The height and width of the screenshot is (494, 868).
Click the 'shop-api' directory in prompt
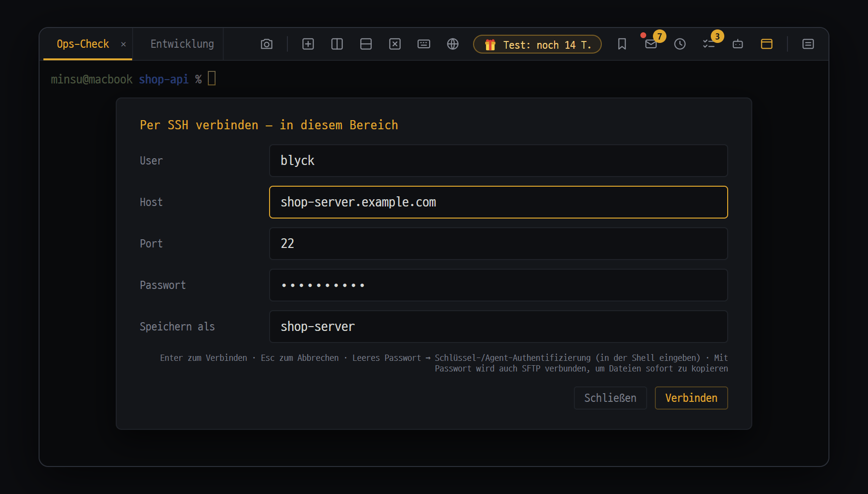(x=164, y=79)
